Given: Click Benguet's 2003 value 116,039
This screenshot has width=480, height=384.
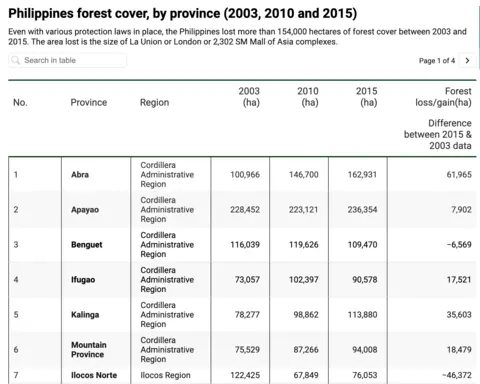Looking at the screenshot, I should pos(245,245).
